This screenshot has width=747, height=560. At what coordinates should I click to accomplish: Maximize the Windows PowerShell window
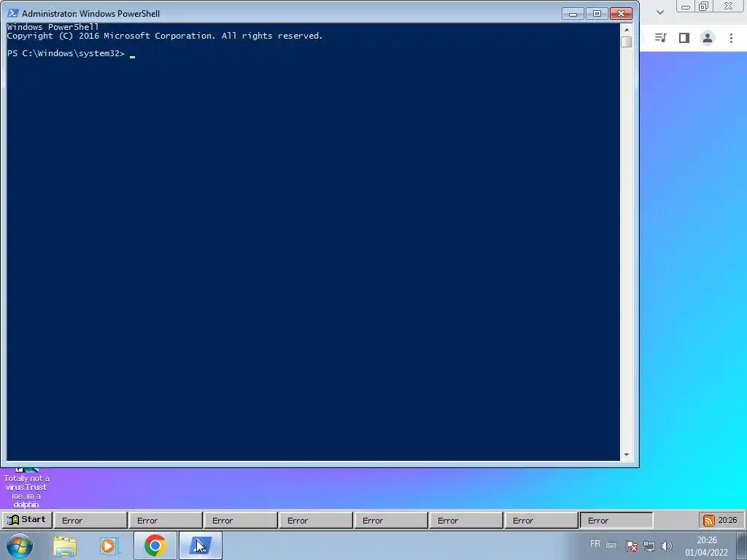pyautogui.click(x=597, y=14)
